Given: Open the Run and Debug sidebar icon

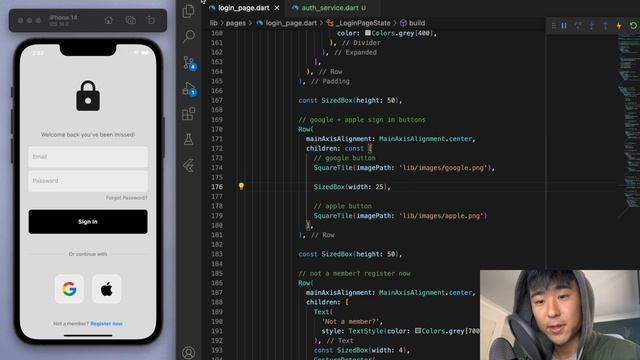Looking at the screenshot, I should (189, 89).
